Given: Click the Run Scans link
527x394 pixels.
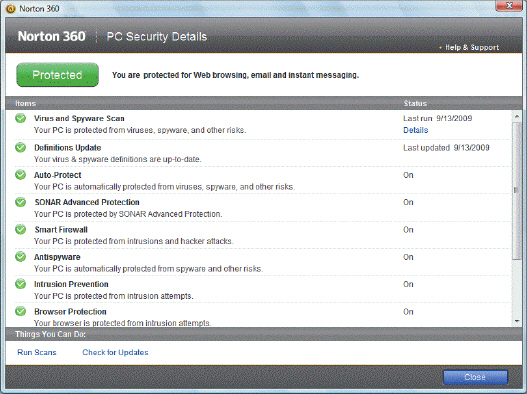Looking at the screenshot, I should [37, 352].
